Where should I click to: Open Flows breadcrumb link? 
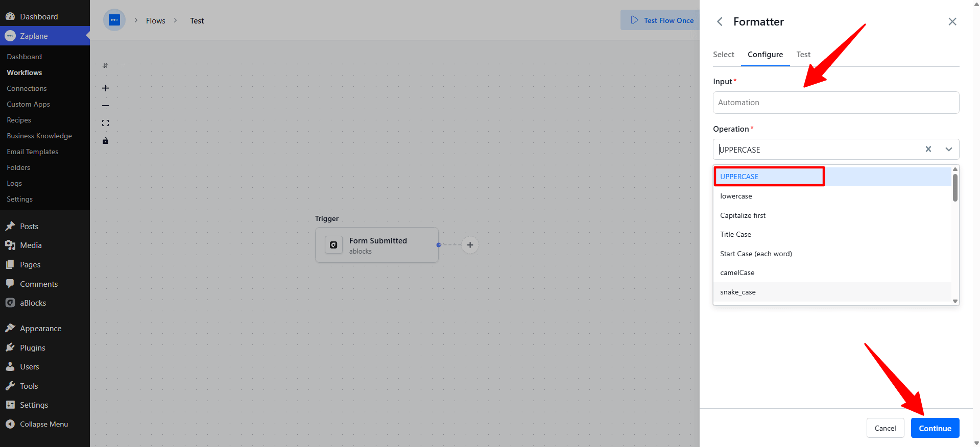pyautogui.click(x=155, y=21)
